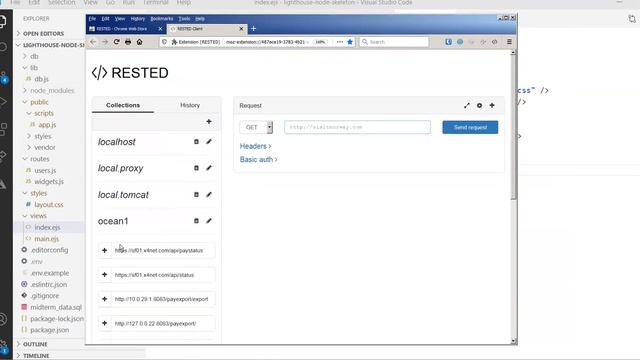Collapse the public folder
The width and height of the screenshot is (640, 360).
[x=39, y=102]
